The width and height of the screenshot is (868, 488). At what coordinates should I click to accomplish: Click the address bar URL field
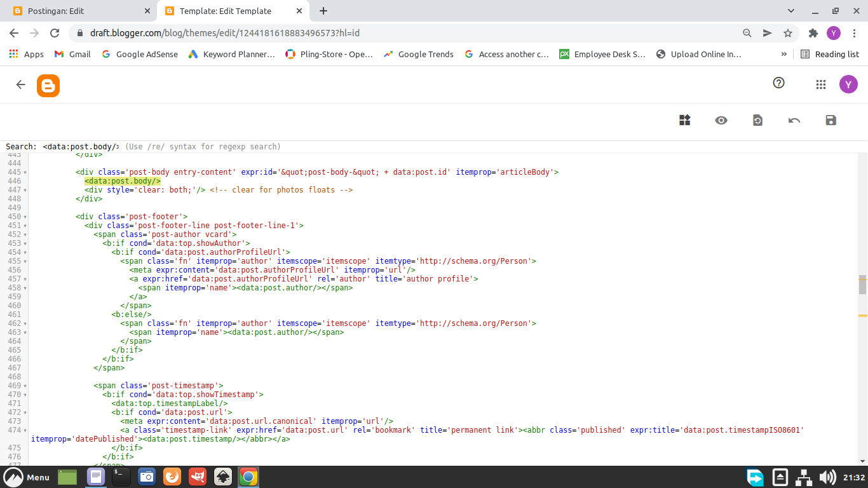pyautogui.click(x=407, y=33)
